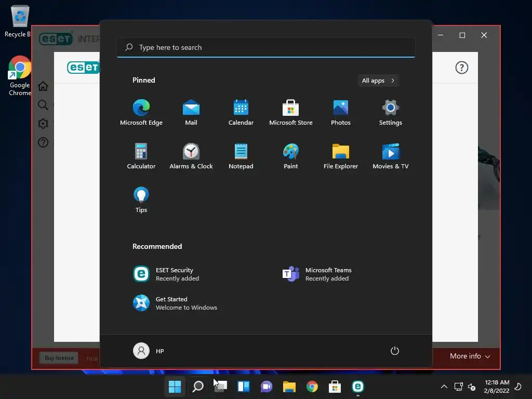Open the Tips app

[x=141, y=200]
